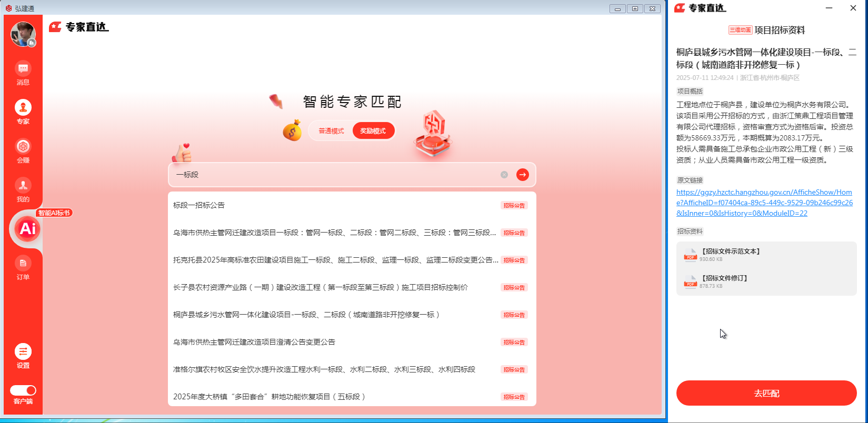Click the date 2025-07-11 12:49:24
Image resolution: width=868 pixels, height=423 pixels.
pos(705,78)
